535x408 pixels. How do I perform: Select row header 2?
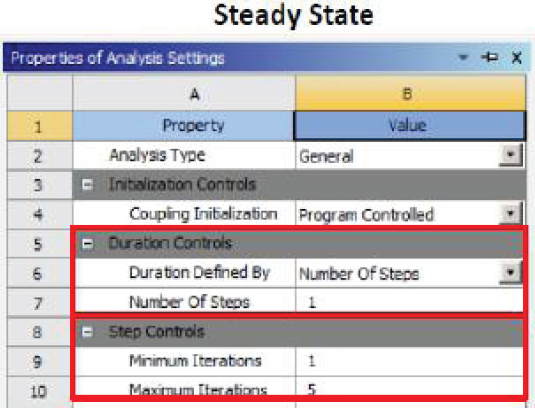click(x=40, y=156)
